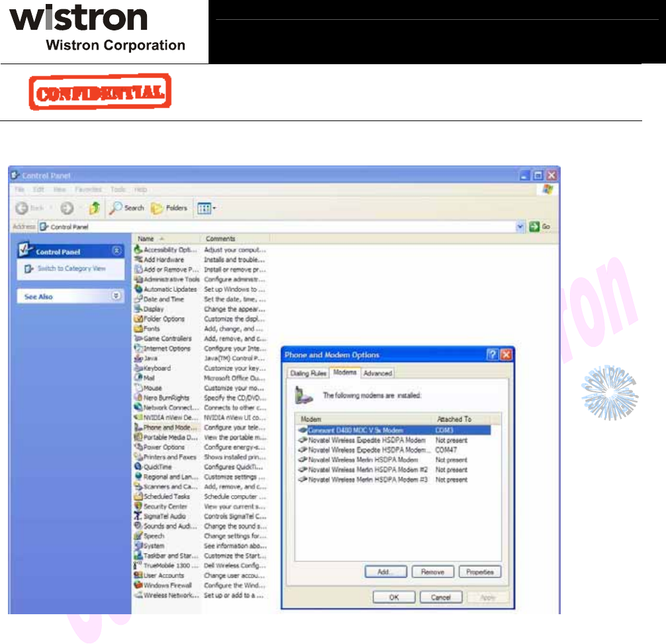This screenshot has height=644, width=666.
Task: Expand the See Also sidebar section
Action: pyautogui.click(x=116, y=296)
